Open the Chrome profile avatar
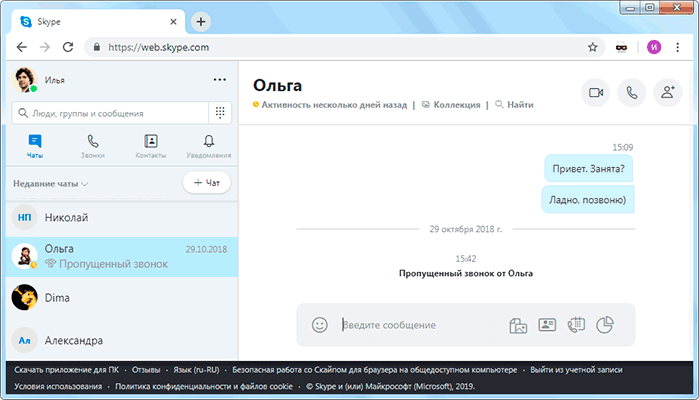 click(x=654, y=47)
